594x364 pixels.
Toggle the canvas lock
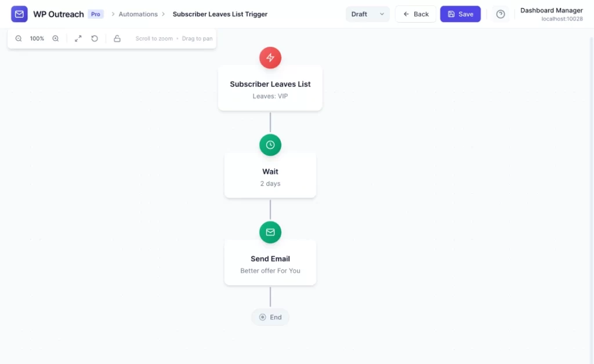(117, 39)
